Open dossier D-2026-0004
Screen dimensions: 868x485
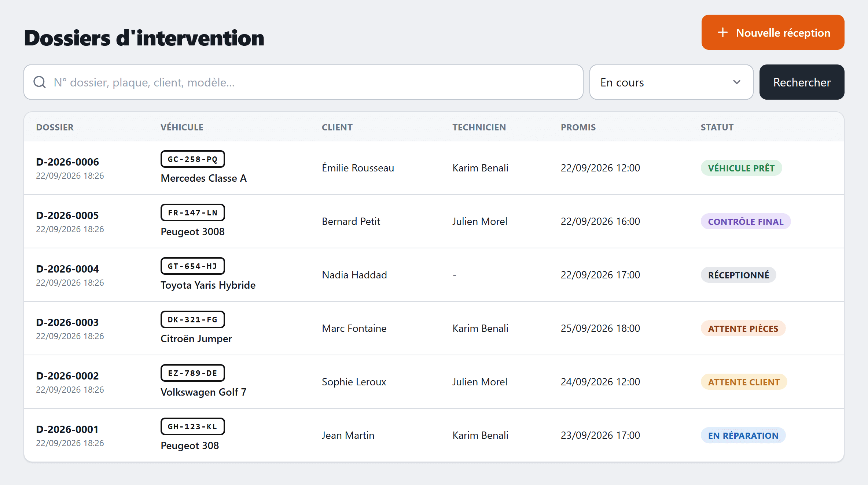pyautogui.click(x=67, y=269)
